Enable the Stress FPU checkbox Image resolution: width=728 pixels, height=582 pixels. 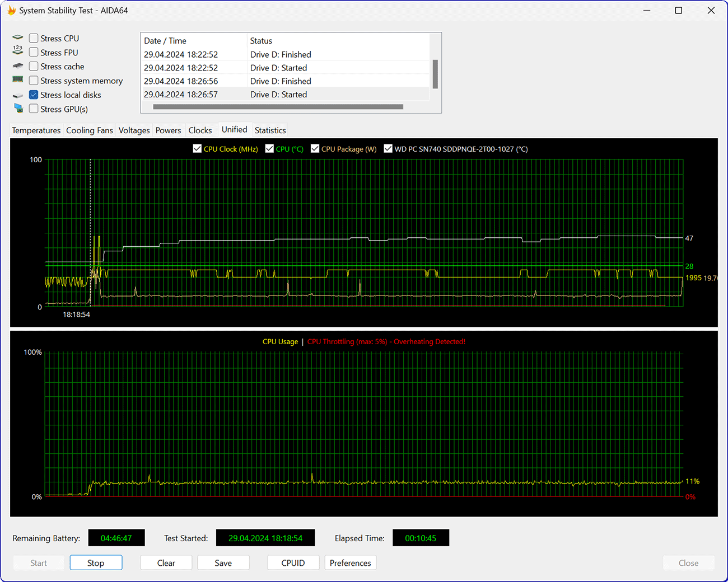point(34,52)
